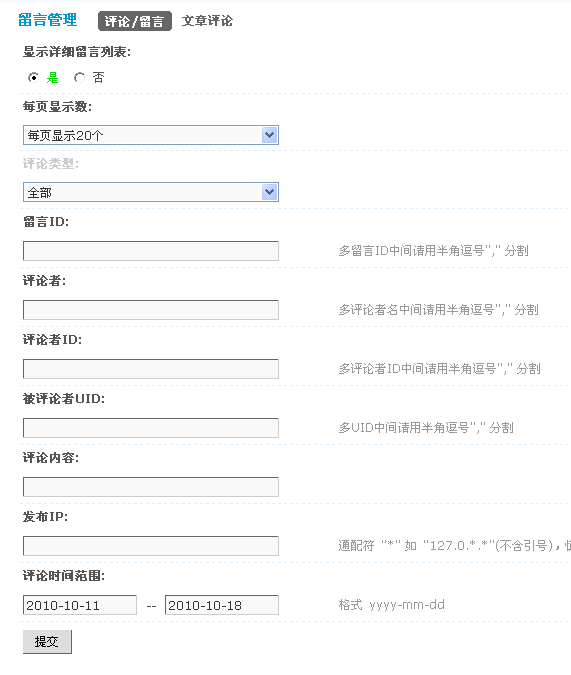
Task: Click the 是 label text
Action: pos(53,77)
